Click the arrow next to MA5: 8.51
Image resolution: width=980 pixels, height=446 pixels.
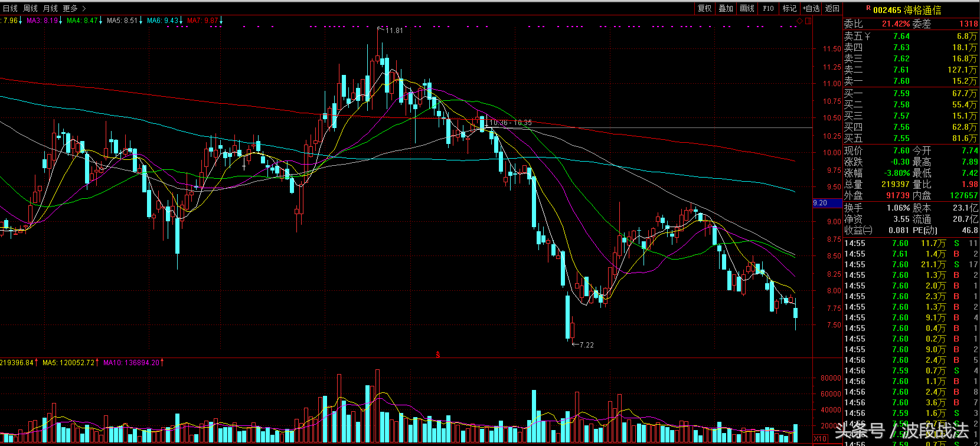[x=141, y=21]
